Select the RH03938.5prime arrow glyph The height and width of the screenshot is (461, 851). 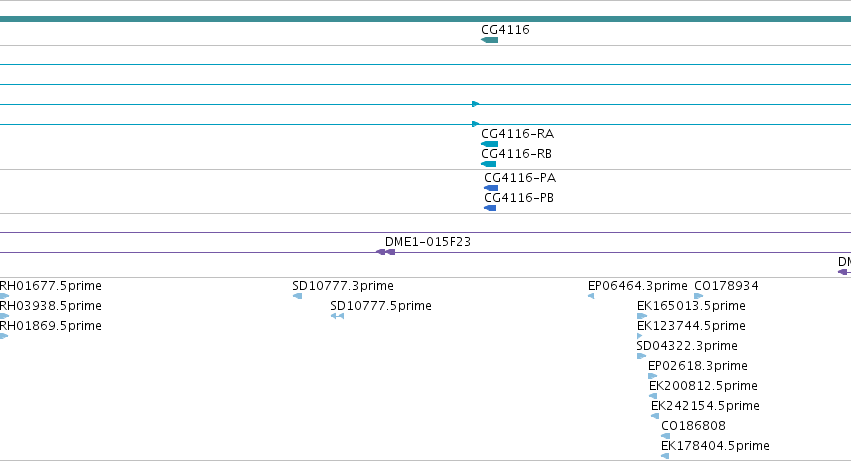[4, 316]
